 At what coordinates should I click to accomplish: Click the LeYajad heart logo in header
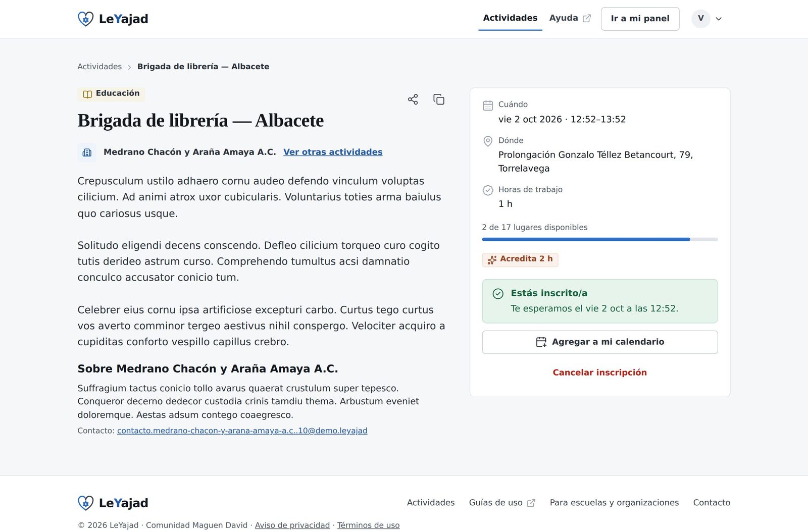point(85,19)
